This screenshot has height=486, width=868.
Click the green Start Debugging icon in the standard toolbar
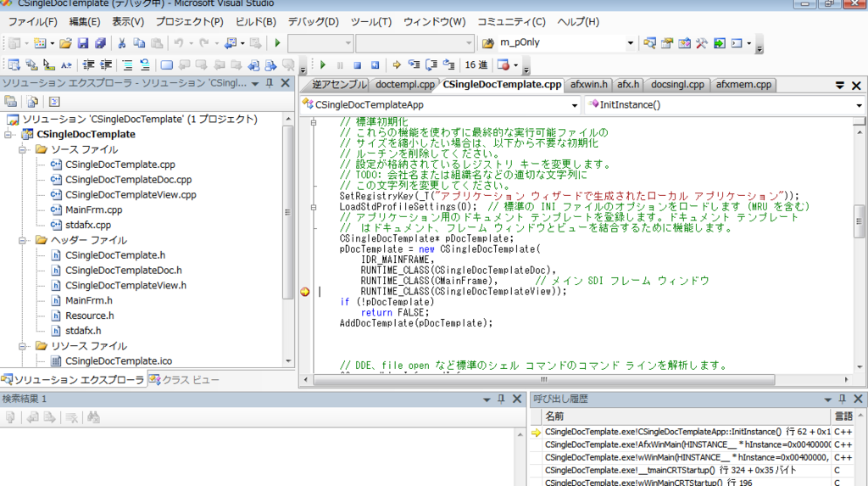click(x=277, y=42)
